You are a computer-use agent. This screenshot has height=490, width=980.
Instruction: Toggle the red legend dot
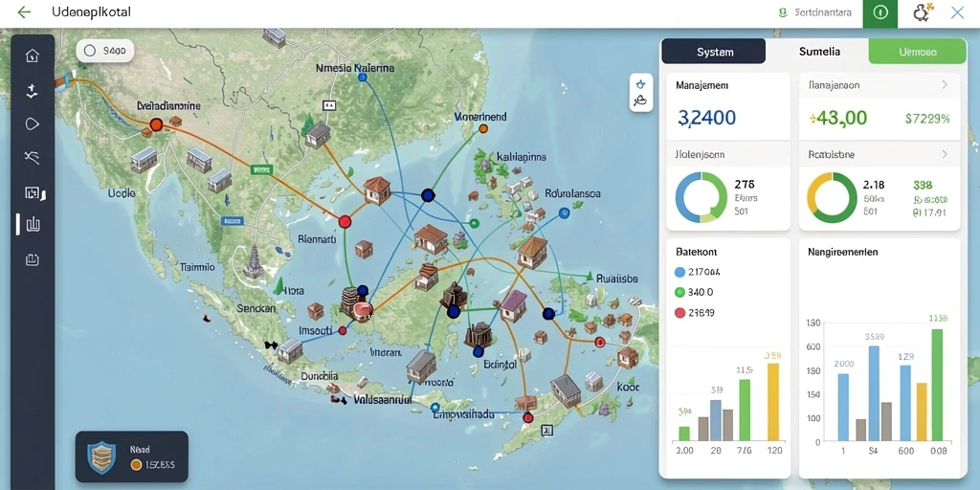680,313
